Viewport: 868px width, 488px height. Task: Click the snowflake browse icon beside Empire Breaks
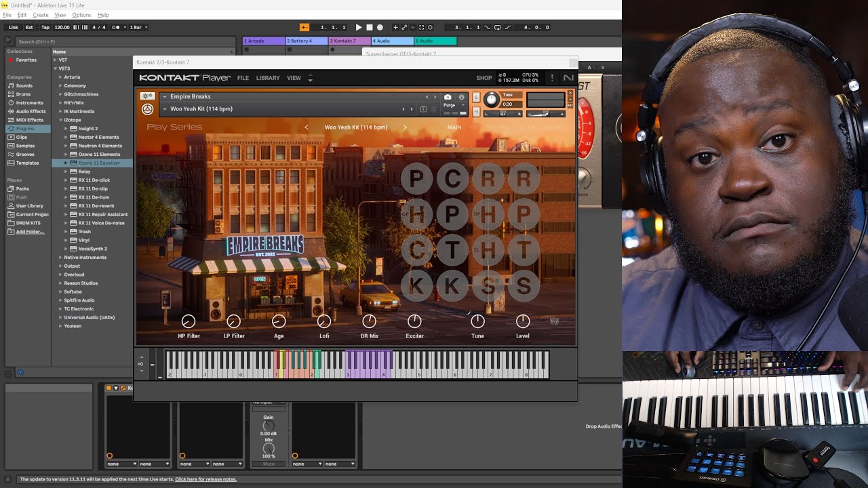pos(147,96)
